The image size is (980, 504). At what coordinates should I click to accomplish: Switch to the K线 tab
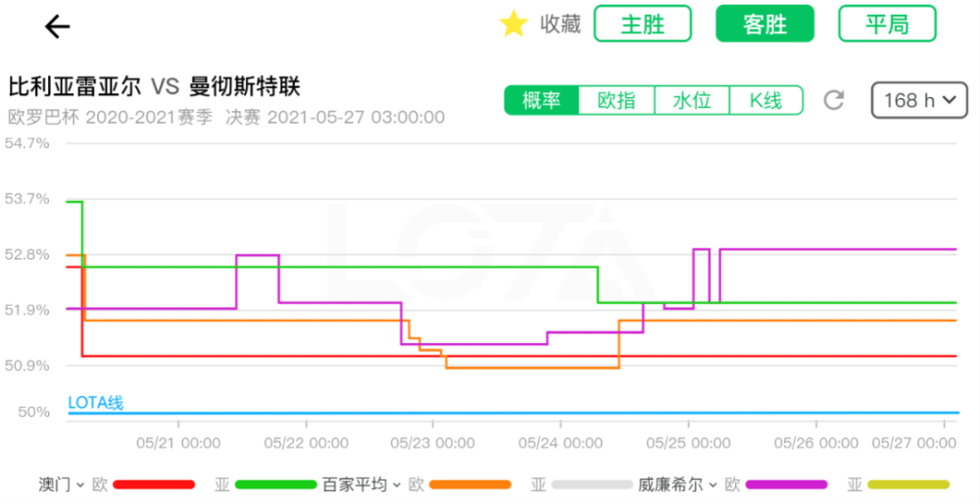coord(765,100)
